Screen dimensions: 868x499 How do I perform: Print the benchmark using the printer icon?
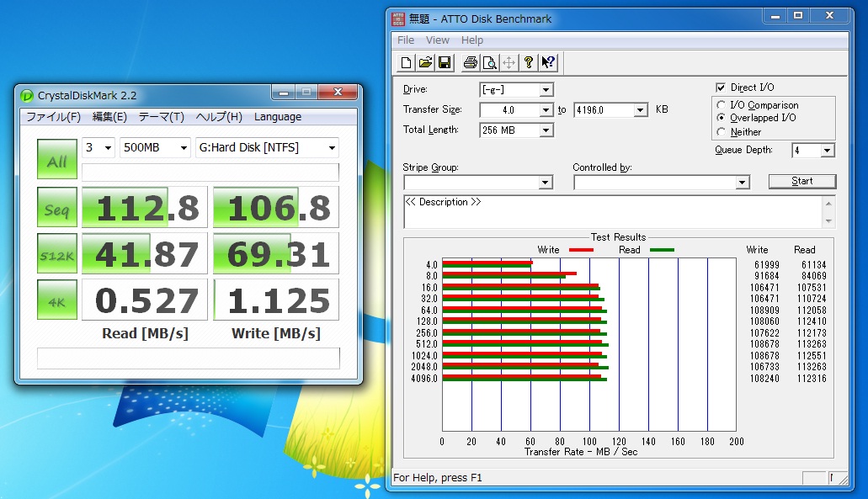[470, 62]
